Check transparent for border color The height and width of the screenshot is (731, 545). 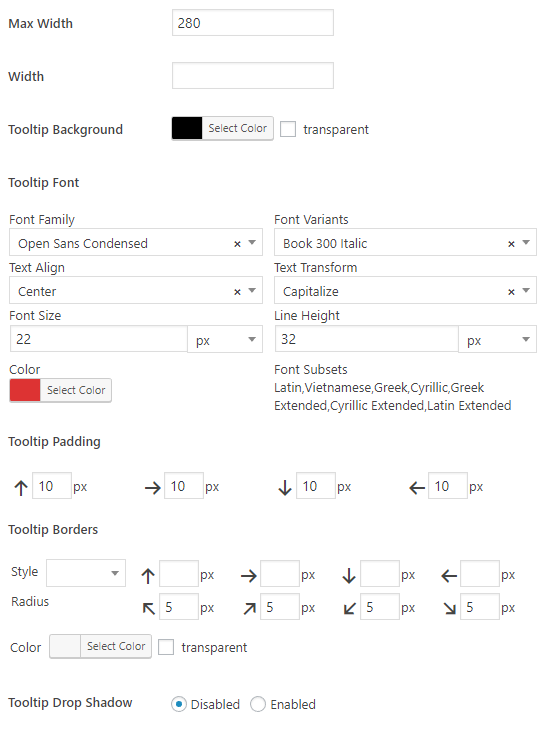166,647
